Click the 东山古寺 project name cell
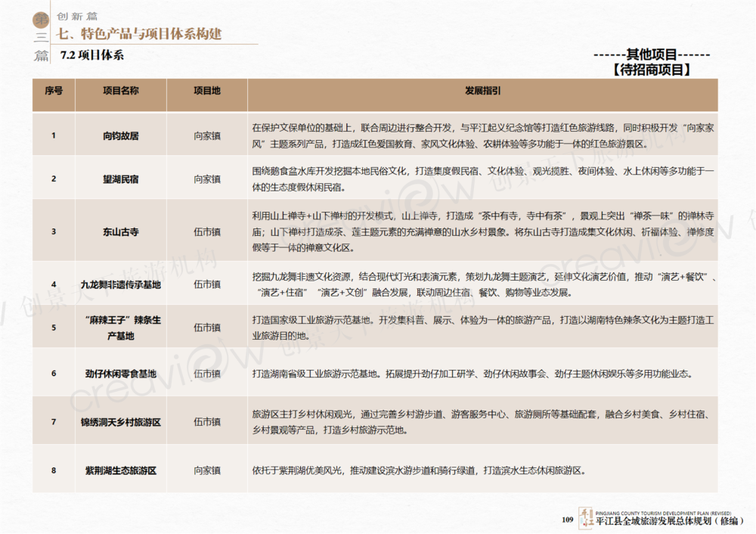 pyautogui.click(x=121, y=231)
